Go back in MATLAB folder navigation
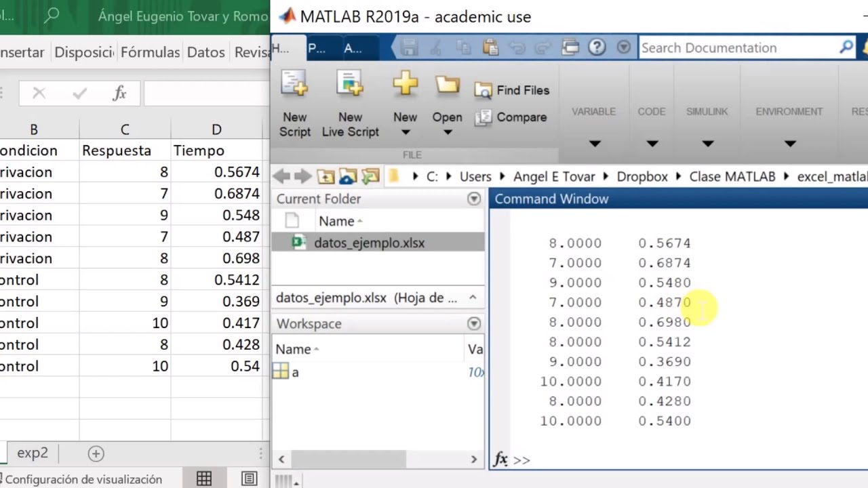 [281, 177]
